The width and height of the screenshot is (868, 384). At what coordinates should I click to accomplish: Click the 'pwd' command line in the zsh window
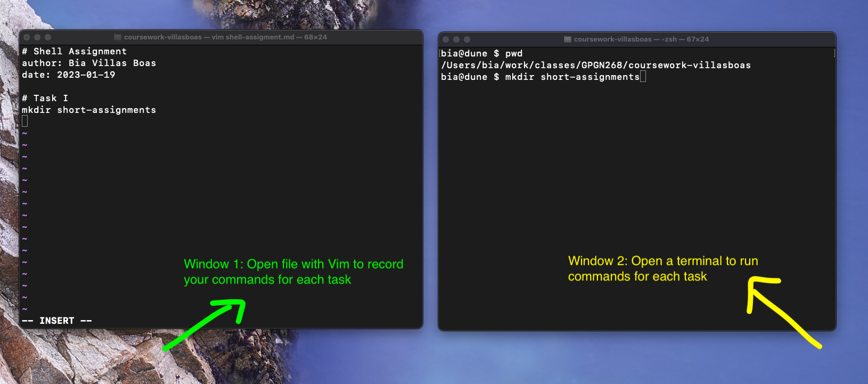coord(482,53)
